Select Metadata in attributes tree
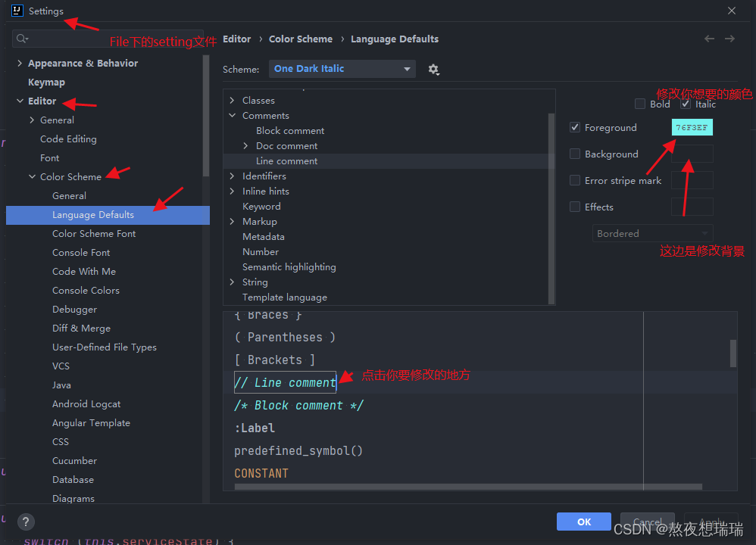The image size is (756, 545). coord(264,237)
